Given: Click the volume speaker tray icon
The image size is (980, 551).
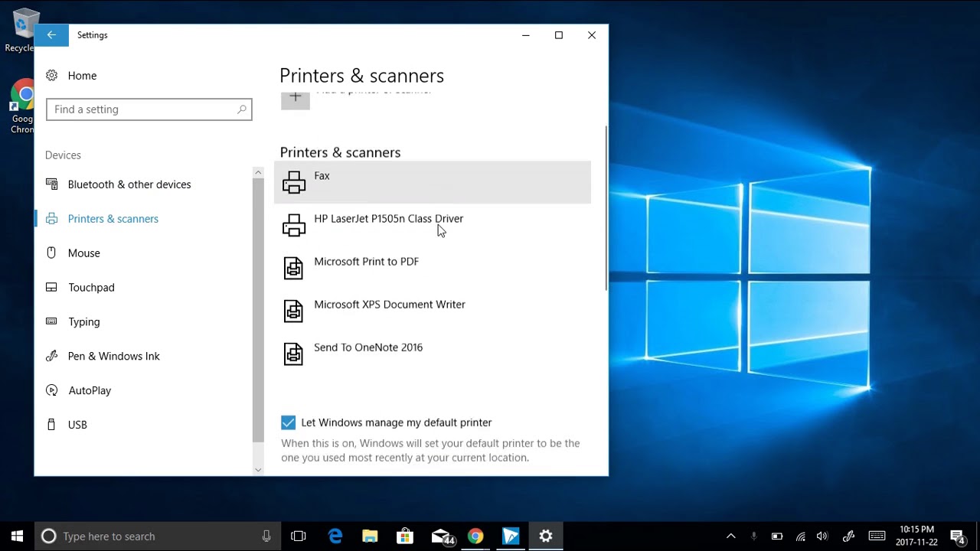Looking at the screenshot, I should tap(823, 536).
